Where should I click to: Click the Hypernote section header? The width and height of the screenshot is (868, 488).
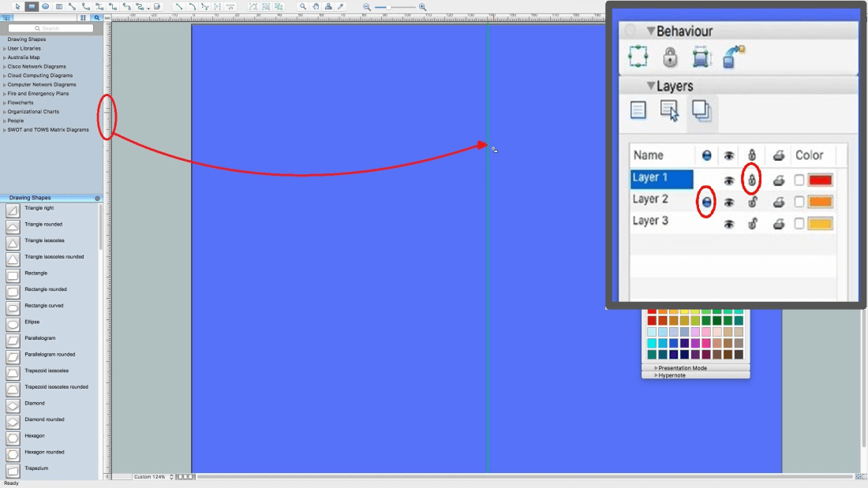[672, 375]
